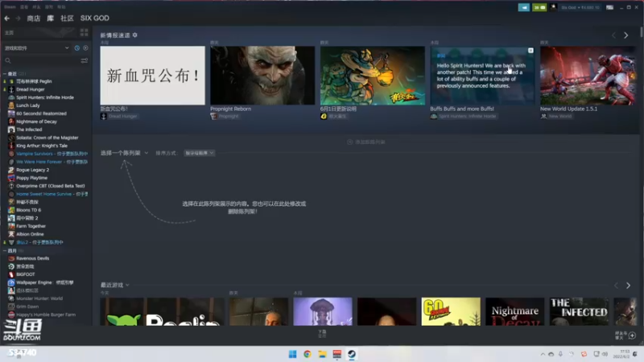644x362 pixels.
Task: Click the Farm Together icon
Action: coord(11,226)
